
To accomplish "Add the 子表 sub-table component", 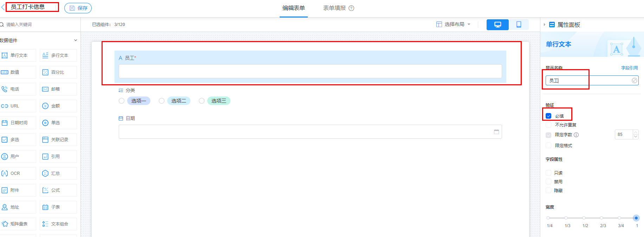I will pos(58,207).
